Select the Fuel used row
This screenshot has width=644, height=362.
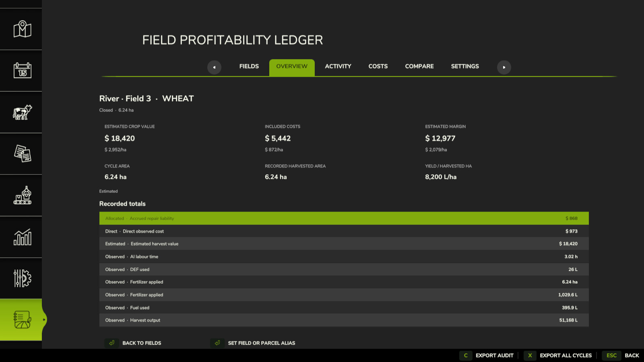coord(344,308)
